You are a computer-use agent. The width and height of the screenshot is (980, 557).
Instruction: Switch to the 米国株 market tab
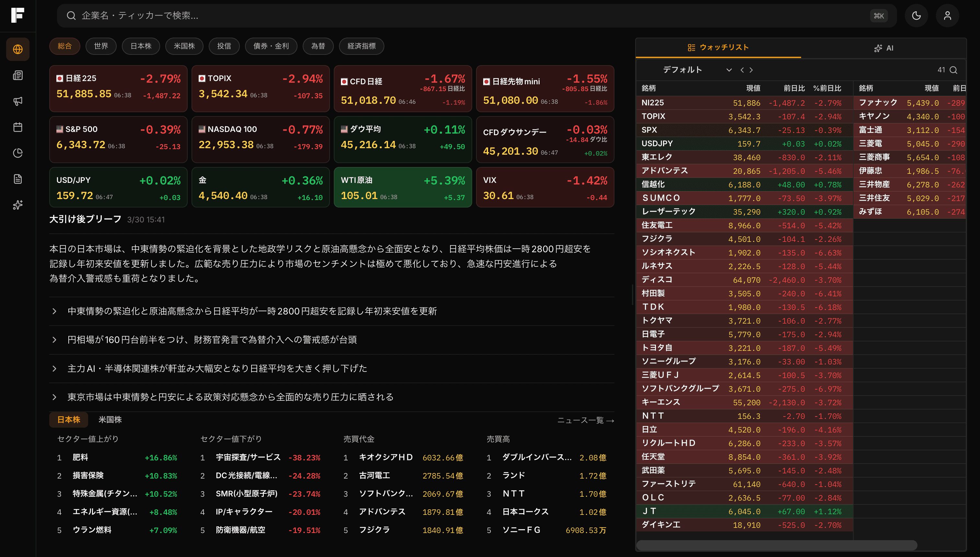pos(110,420)
